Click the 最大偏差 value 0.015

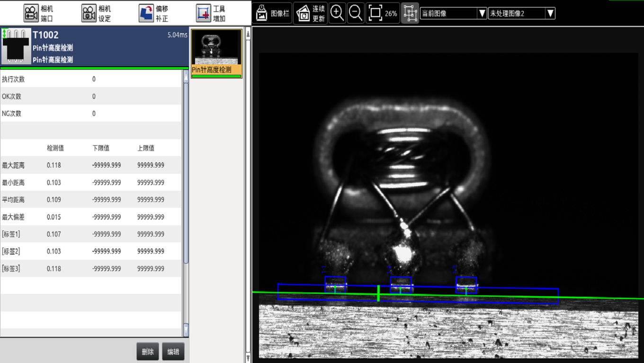(54, 217)
